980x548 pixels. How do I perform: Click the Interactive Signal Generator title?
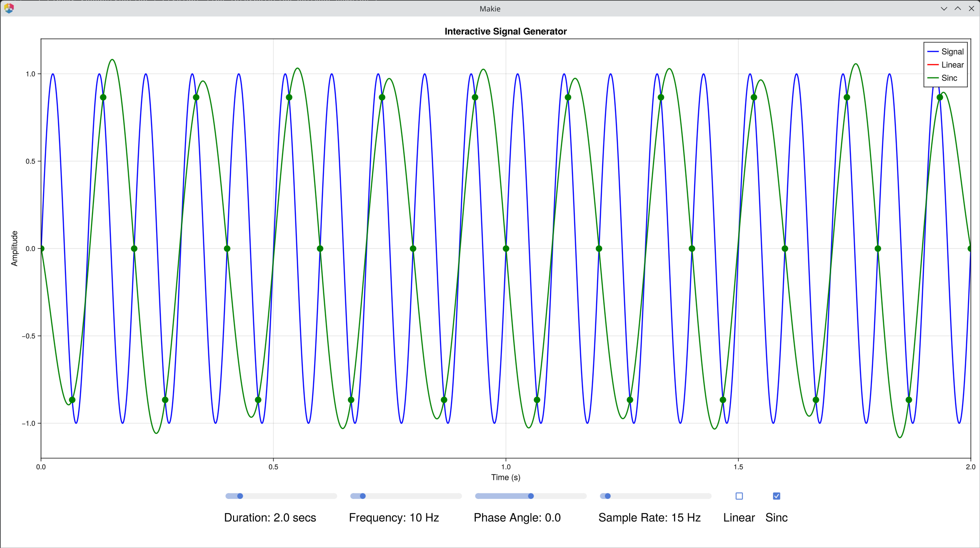pyautogui.click(x=506, y=31)
